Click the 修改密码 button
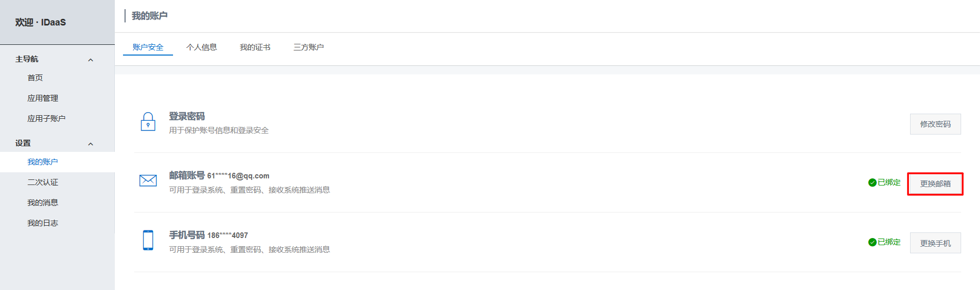The height and width of the screenshot is (290, 980). pos(935,124)
